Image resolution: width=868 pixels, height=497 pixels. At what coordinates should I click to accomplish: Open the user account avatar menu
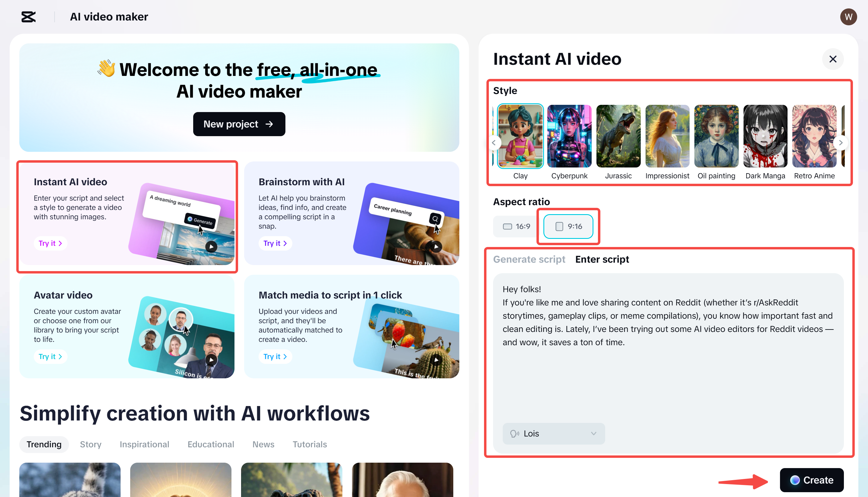848,16
